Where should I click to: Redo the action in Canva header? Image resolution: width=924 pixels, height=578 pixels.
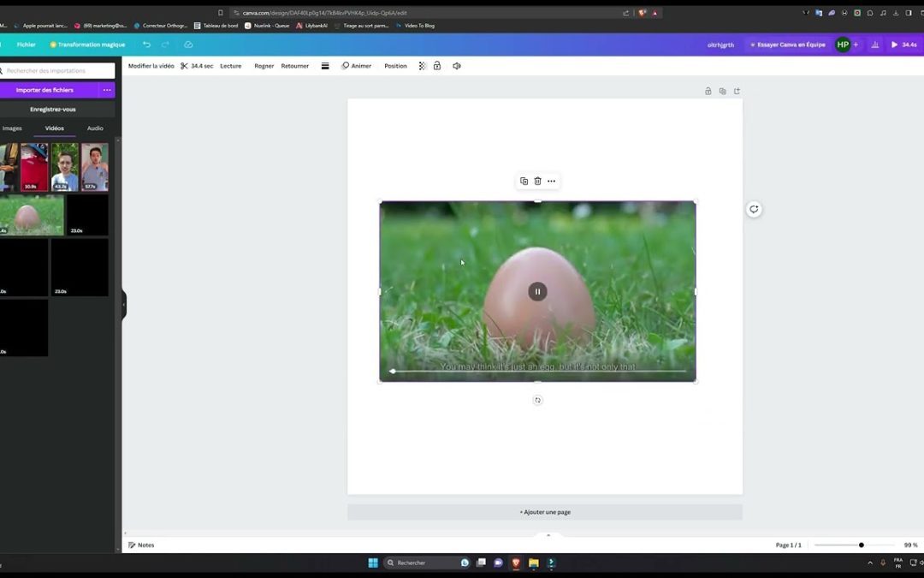[x=166, y=45]
